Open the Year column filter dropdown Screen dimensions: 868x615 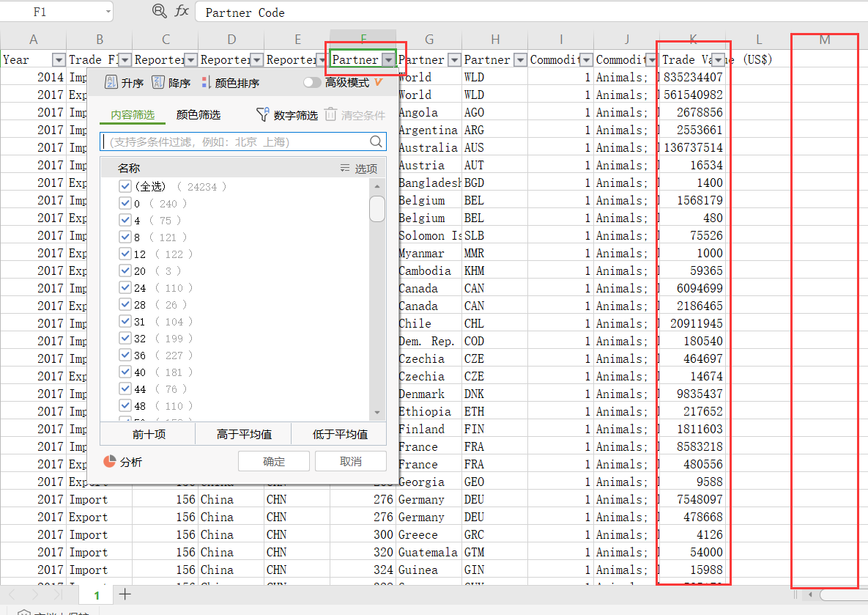coord(59,60)
